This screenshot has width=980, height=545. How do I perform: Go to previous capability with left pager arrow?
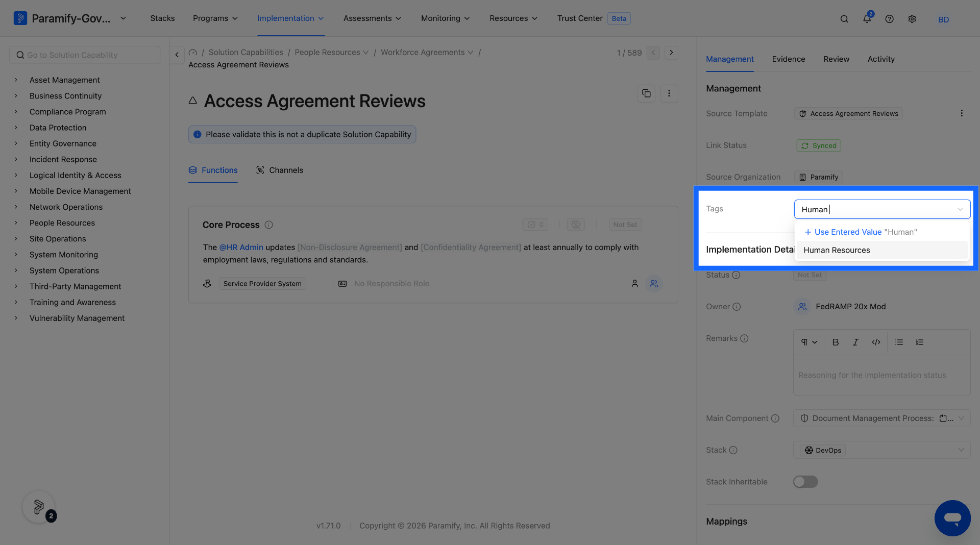(653, 53)
